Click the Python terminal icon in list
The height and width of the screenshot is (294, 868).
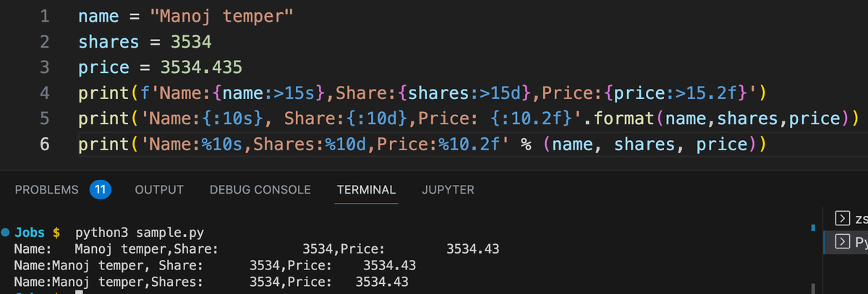(841, 241)
